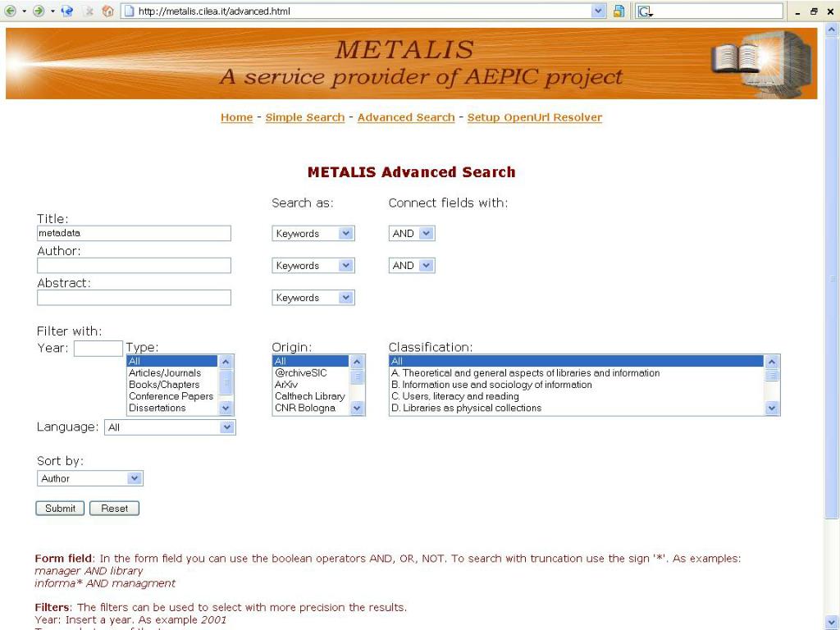Select All in the Classification list
840x630 pixels.
point(577,361)
